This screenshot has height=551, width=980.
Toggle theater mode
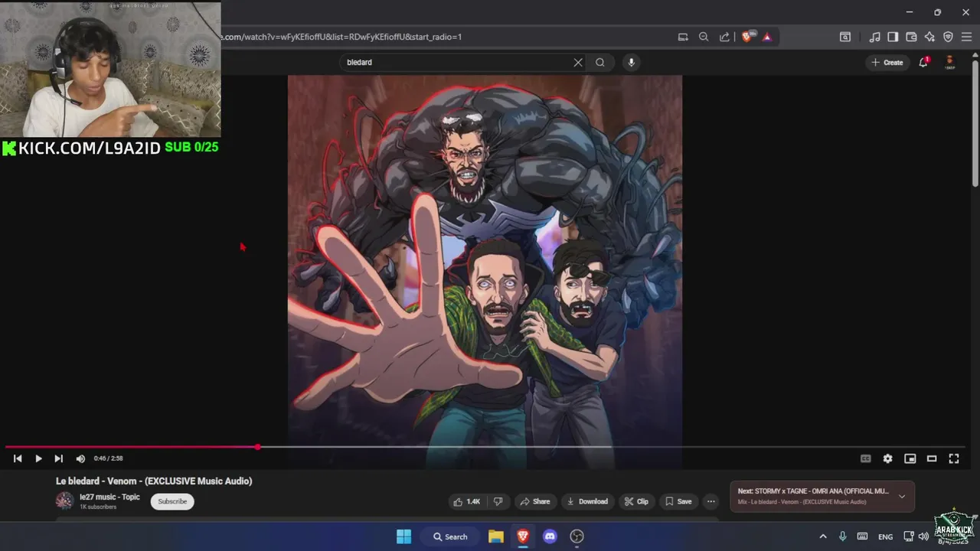tap(932, 458)
